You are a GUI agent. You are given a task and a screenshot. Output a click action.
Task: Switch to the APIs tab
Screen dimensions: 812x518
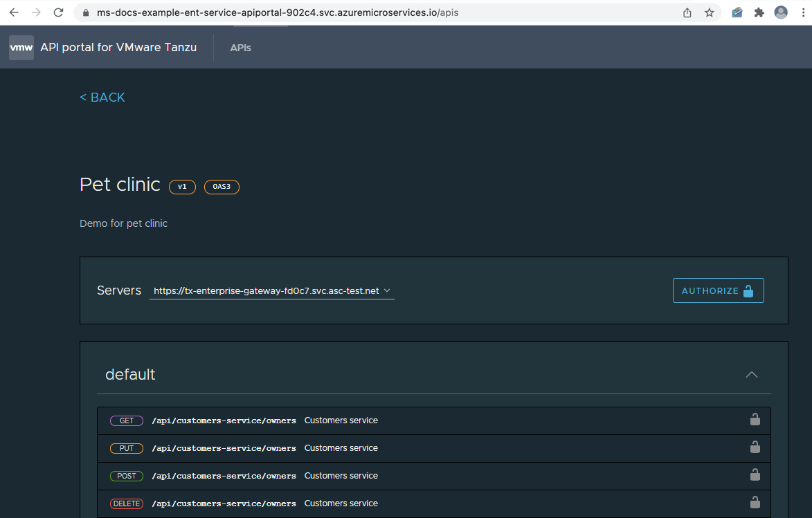(240, 48)
